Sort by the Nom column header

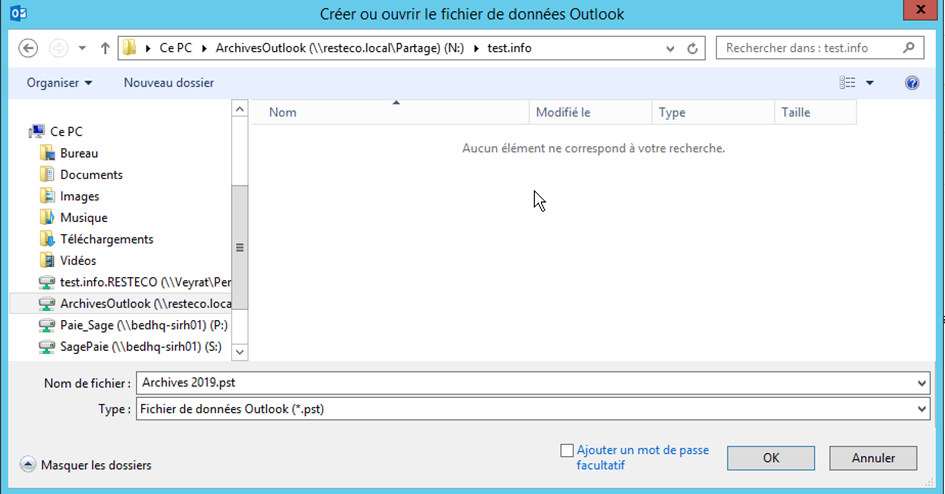tap(390, 113)
